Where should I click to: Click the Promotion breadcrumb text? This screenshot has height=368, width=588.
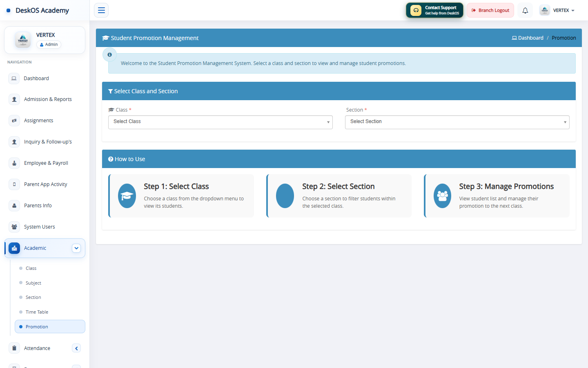(x=564, y=38)
